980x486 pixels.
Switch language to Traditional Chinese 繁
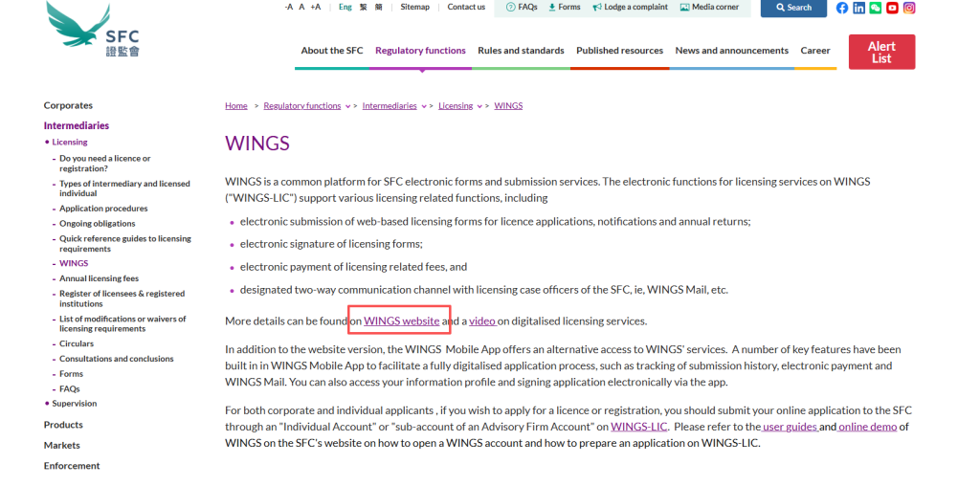pyautogui.click(x=364, y=7)
